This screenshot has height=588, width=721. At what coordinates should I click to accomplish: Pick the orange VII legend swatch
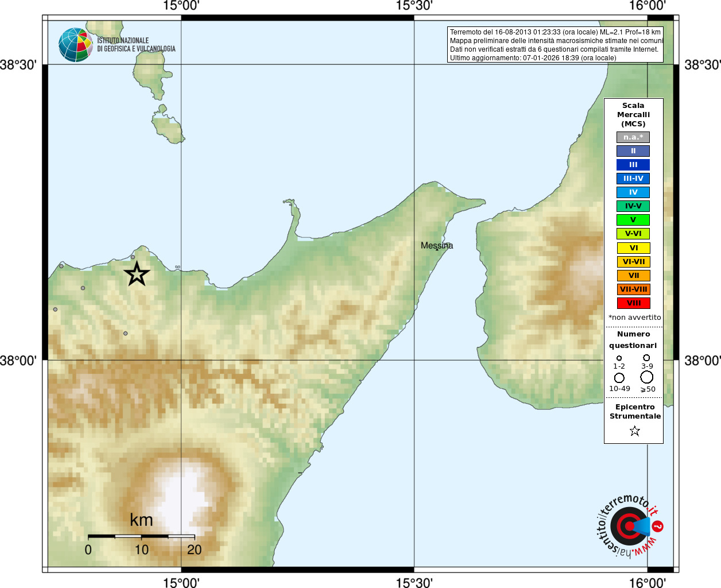tap(633, 276)
